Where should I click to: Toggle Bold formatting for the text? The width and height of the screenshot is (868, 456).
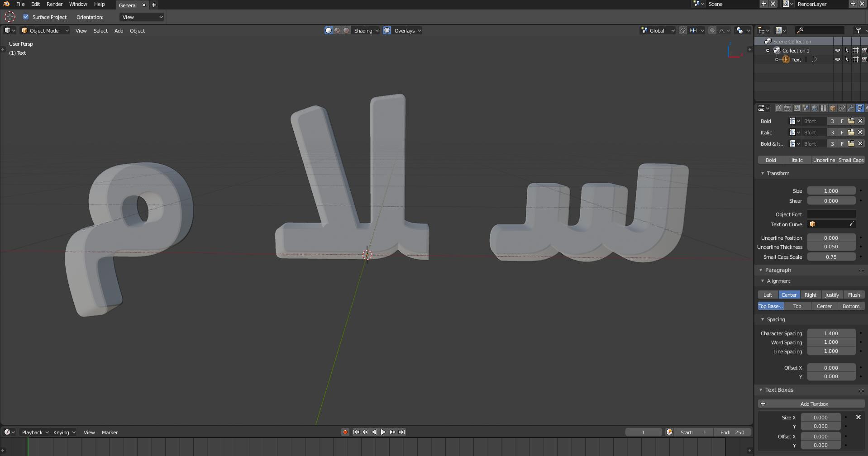coord(770,160)
